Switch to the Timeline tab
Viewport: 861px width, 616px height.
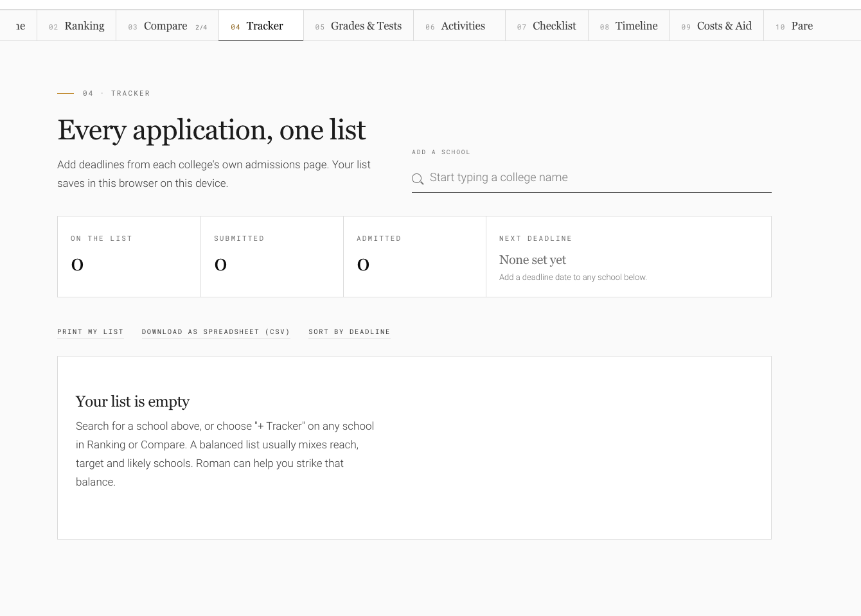point(629,26)
